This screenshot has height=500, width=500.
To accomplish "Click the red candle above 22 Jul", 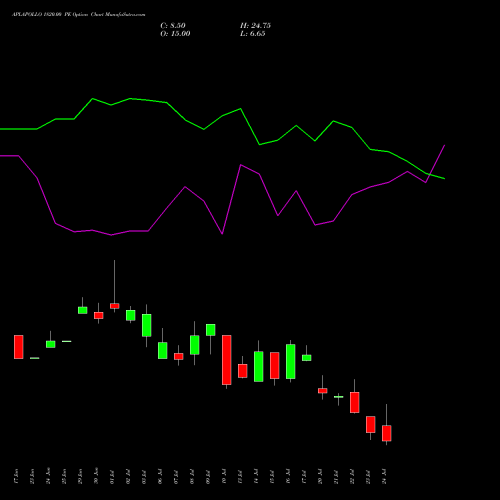I will 355,402.
